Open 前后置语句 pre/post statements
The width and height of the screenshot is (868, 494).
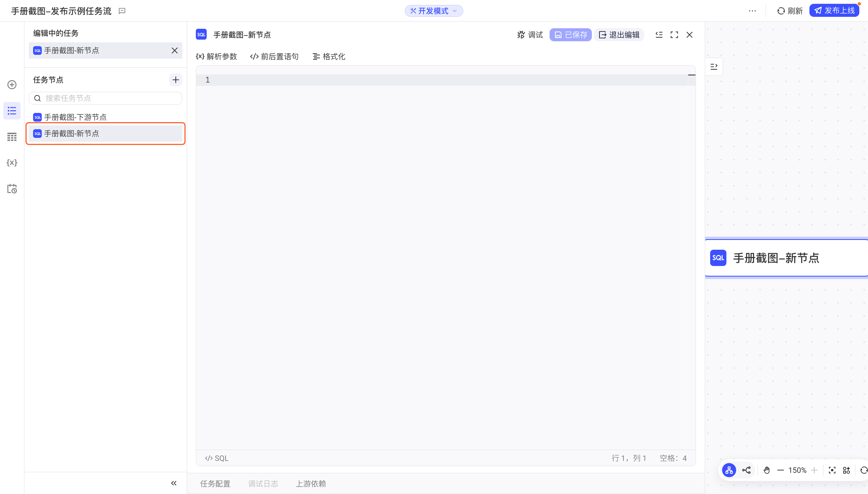pyautogui.click(x=274, y=56)
